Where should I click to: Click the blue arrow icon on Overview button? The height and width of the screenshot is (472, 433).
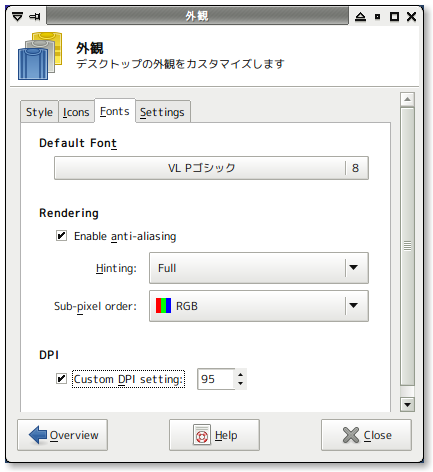[38, 435]
